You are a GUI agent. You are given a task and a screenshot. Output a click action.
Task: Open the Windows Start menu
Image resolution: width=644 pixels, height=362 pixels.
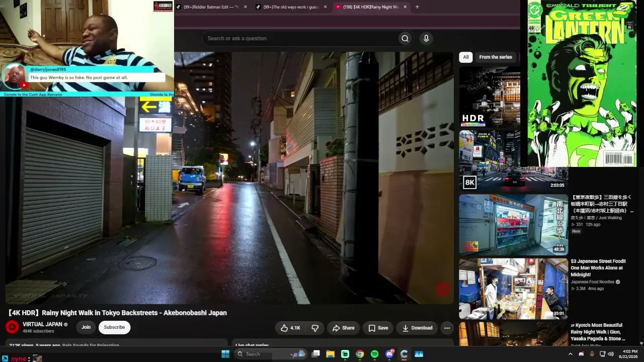click(225, 354)
